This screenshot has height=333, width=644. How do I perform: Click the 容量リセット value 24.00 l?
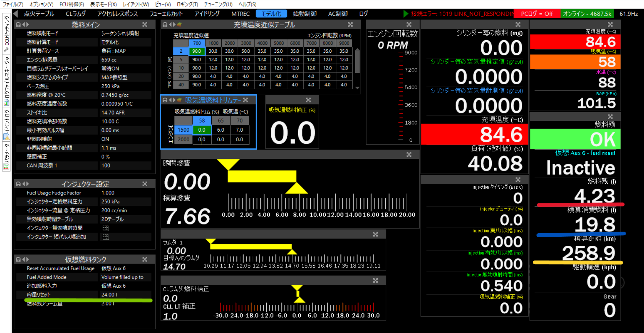click(126, 295)
